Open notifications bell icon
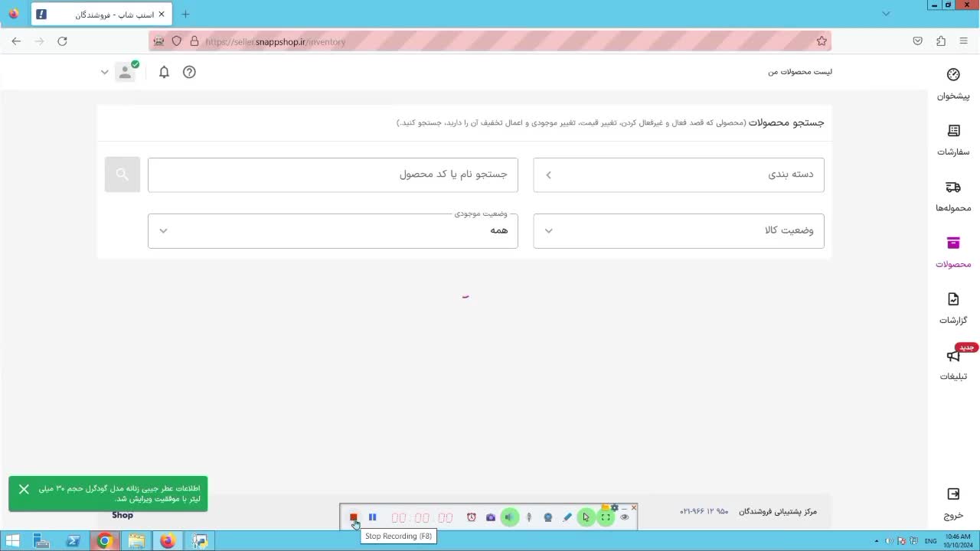The height and width of the screenshot is (551, 980). [x=164, y=72]
